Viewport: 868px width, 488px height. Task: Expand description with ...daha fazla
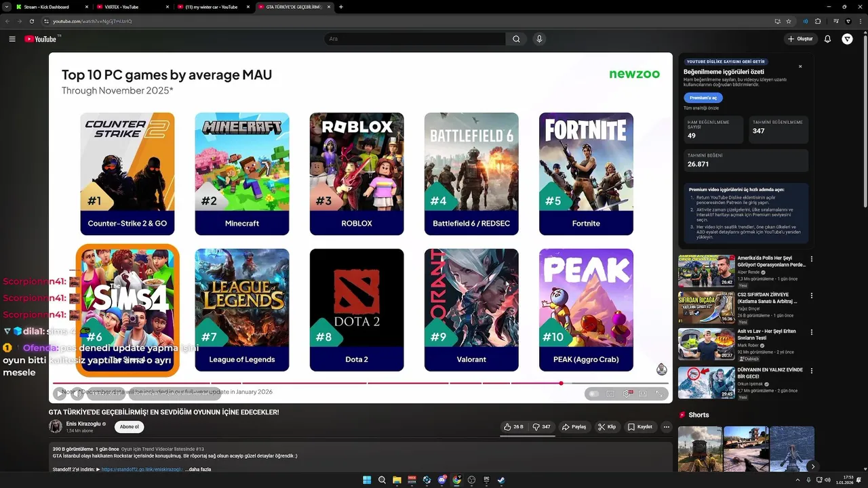tap(199, 469)
